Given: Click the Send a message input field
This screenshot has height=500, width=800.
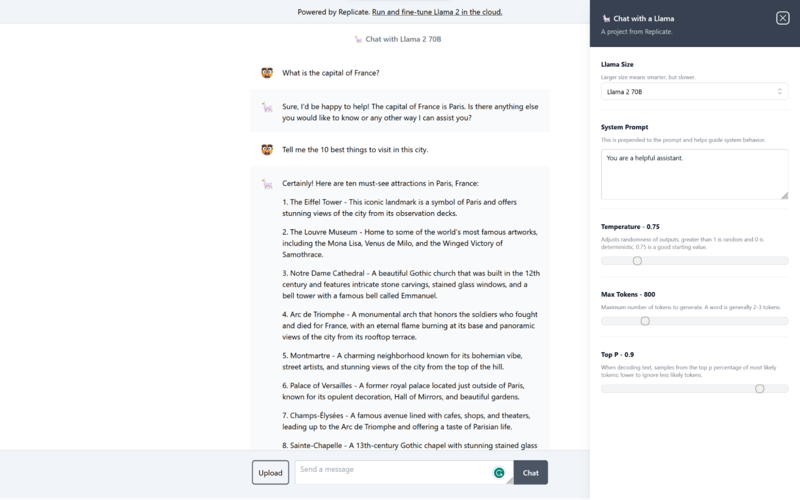Looking at the screenshot, I should (395, 472).
